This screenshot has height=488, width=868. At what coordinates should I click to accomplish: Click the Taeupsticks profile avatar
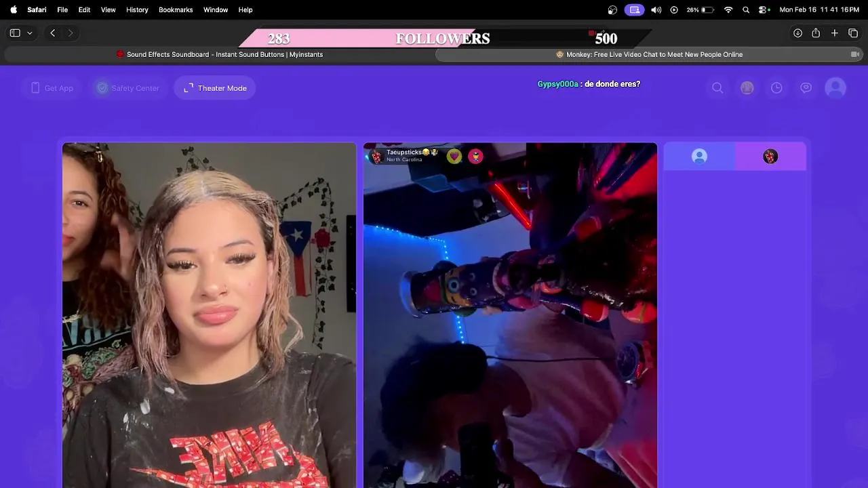[x=376, y=156]
